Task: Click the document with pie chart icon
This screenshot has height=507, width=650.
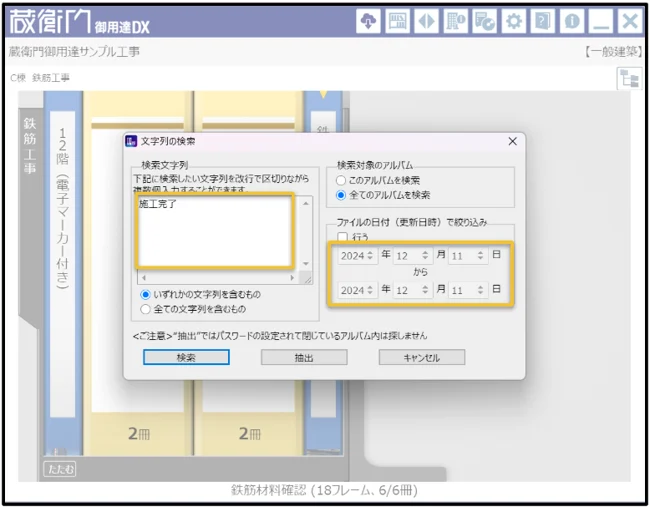Action: click(x=484, y=21)
